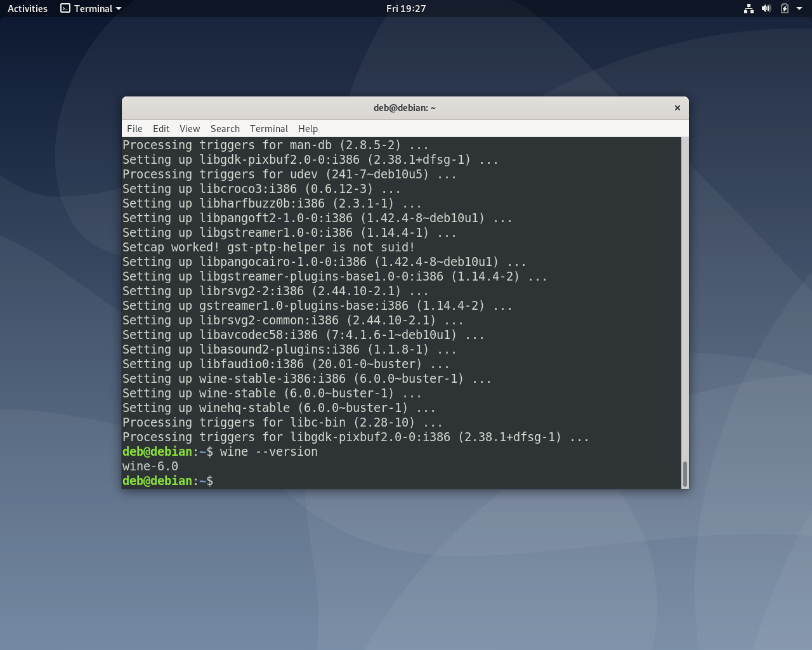Click the volume speaker icon
Viewport: 812px width, 650px height.
coord(766,8)
